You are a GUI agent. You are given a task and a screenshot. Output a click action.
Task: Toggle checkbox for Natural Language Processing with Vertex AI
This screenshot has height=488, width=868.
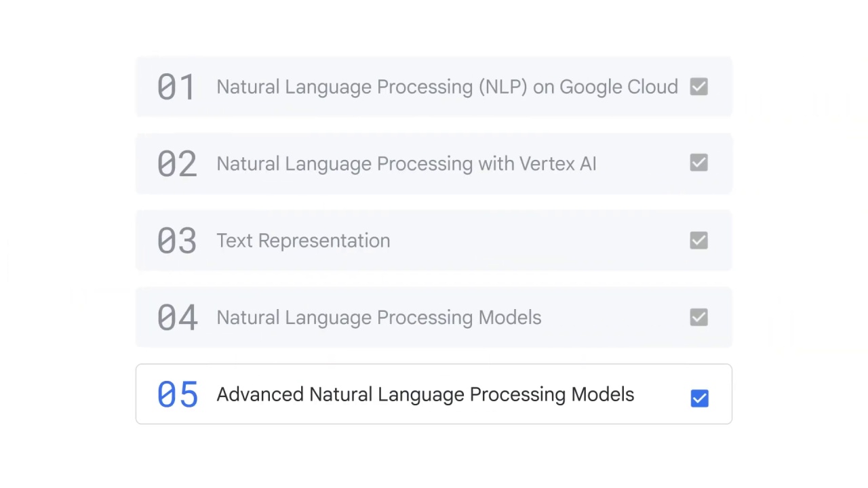(x=698, y=163)
